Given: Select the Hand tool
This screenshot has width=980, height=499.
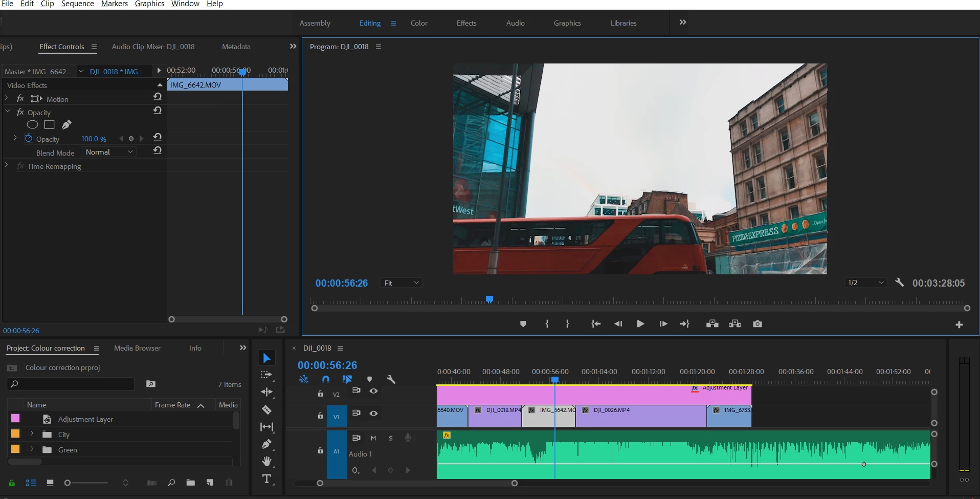Looking at the screenshot, I should [266, 462].
